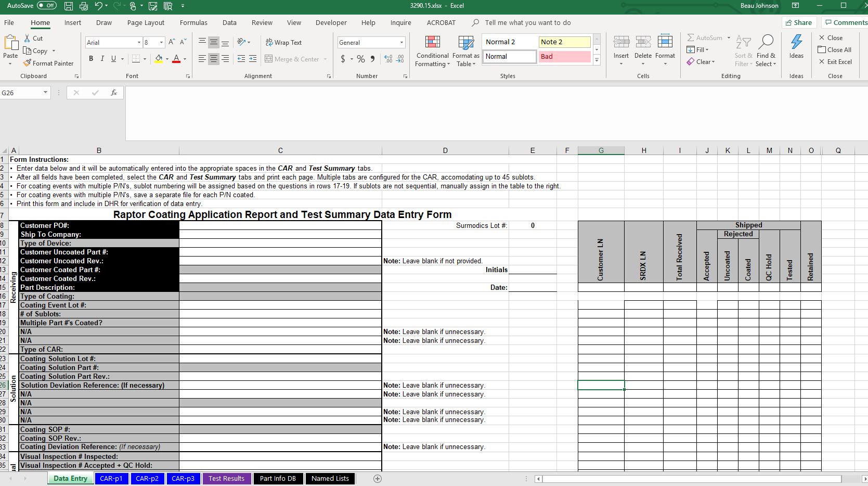Select column G header
Screen dimensions: 868x486
(x=601, y=150)
